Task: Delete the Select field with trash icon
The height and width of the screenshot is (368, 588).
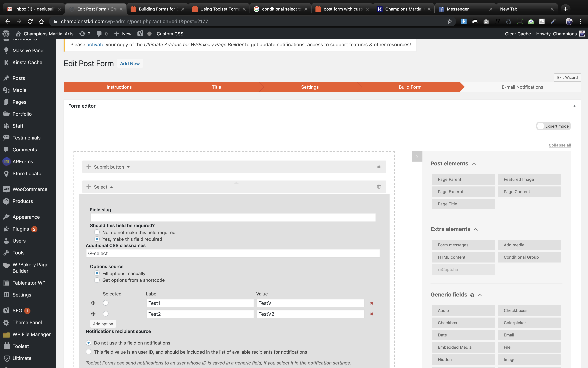Action: [379, 187]
